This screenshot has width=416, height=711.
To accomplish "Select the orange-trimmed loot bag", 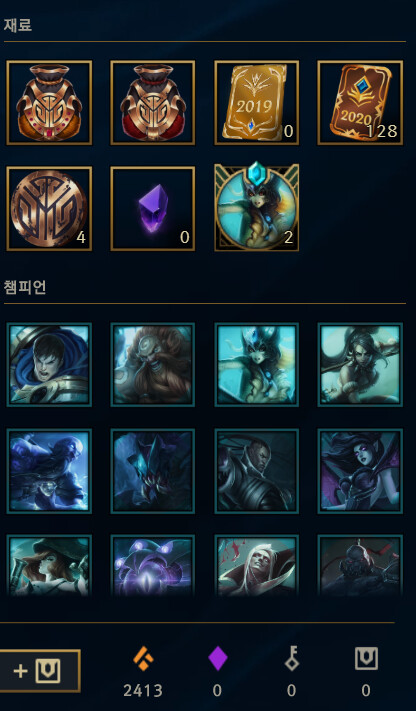I will pyautogui.click(x=49, y=103).
